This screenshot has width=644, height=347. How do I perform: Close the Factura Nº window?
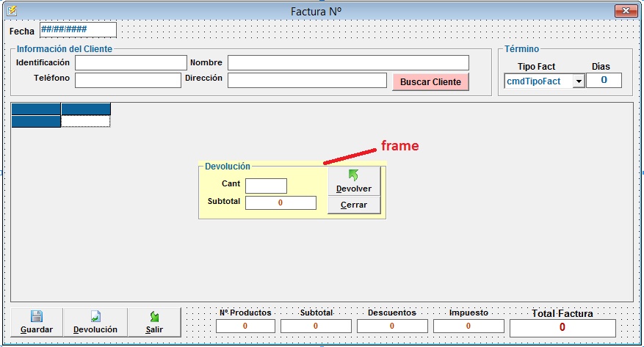pos(626,11)
